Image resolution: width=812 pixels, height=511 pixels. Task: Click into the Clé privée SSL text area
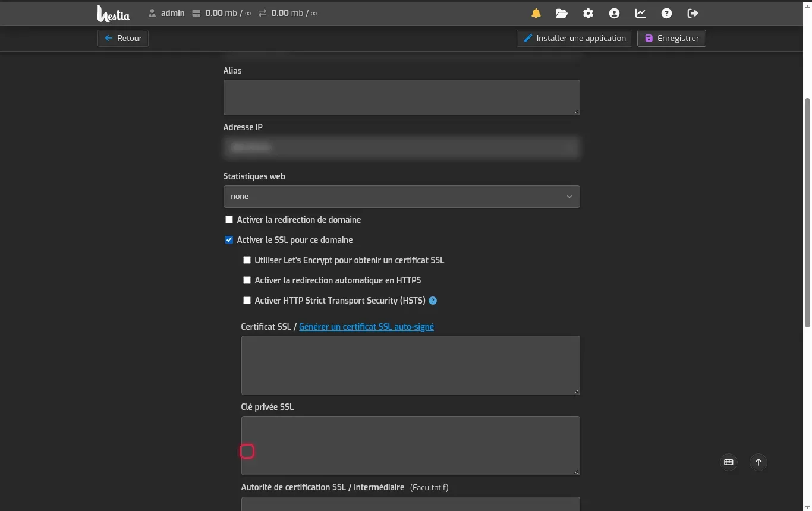[411, 446]
